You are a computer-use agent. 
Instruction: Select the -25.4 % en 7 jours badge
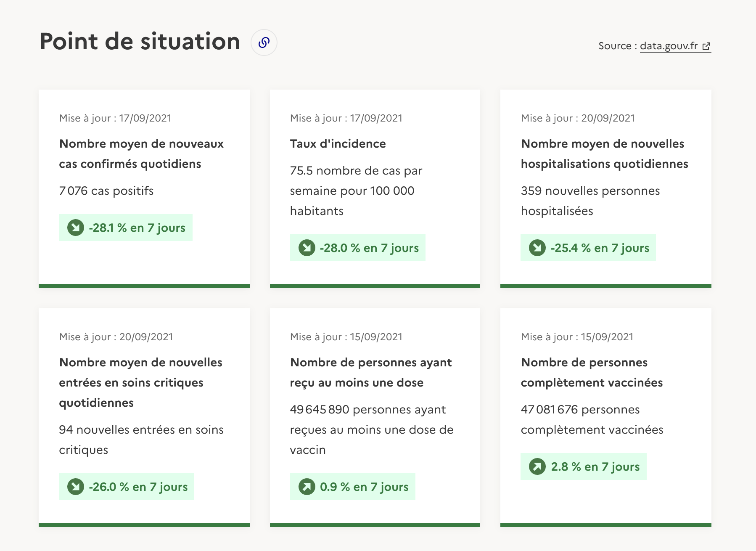pos(588,248)
